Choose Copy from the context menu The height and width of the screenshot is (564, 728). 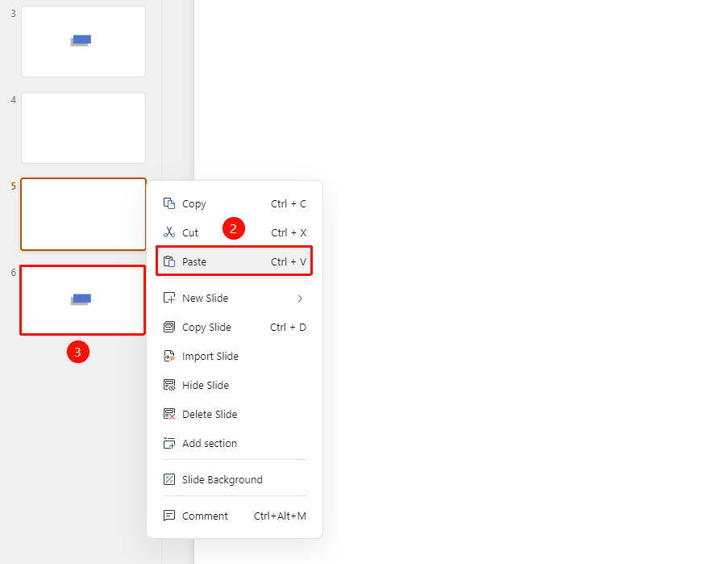click(235, 203)
